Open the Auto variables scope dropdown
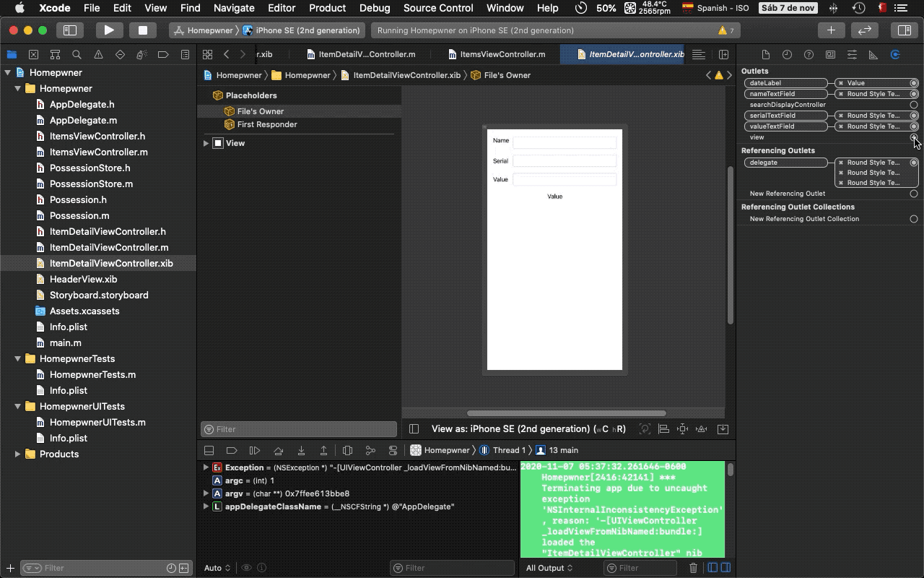Image resolution: width=924 pixels, height=578 pixels. [x=217, y=568]
